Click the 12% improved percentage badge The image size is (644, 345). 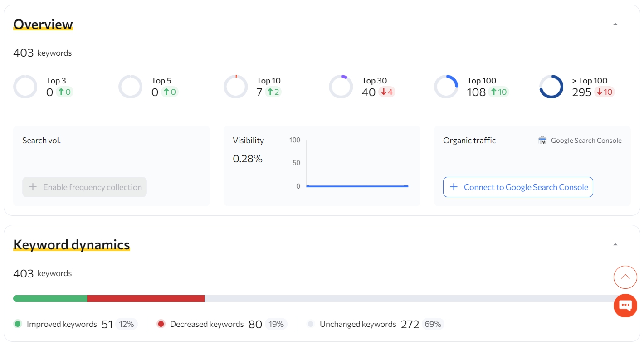point(127,324)
